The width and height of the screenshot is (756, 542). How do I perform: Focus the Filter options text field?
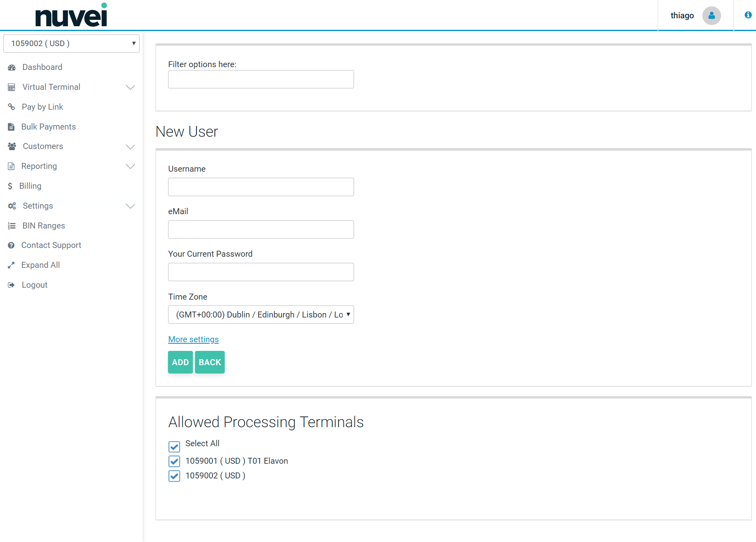[261, 79]
